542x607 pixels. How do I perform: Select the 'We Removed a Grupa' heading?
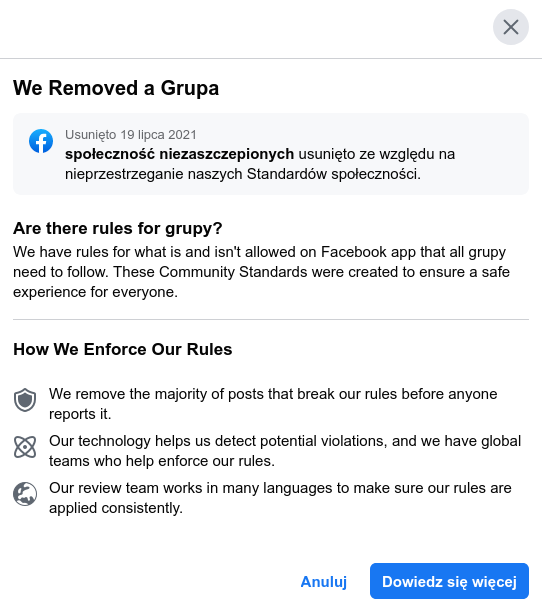(x=116, y=88)
